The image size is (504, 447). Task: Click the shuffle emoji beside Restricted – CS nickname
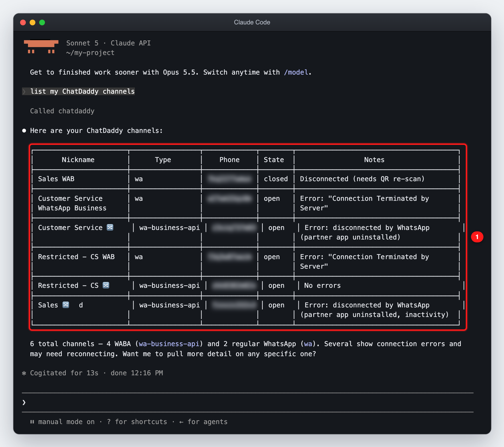coord(106,285)
